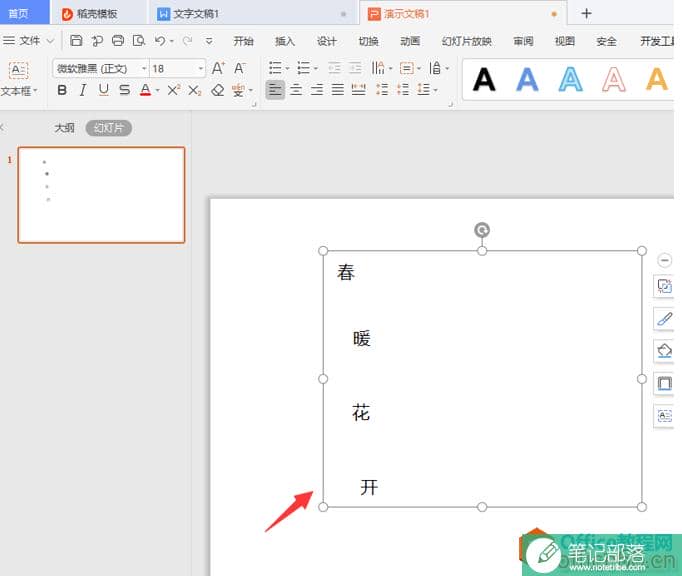Click the Save icon in quick toolbar

click(76, 40)
